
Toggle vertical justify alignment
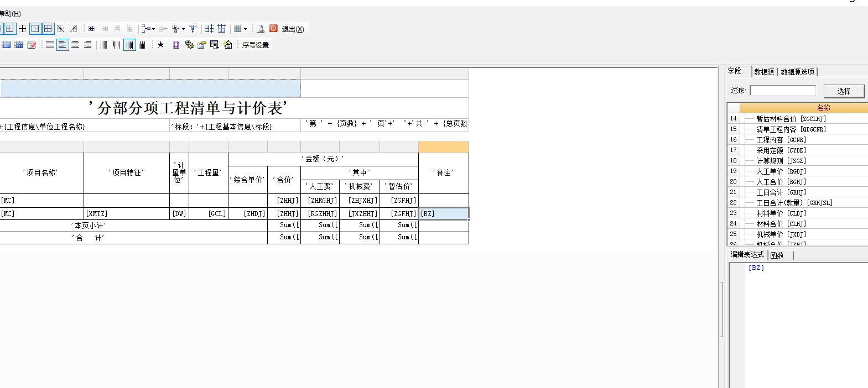103,45
